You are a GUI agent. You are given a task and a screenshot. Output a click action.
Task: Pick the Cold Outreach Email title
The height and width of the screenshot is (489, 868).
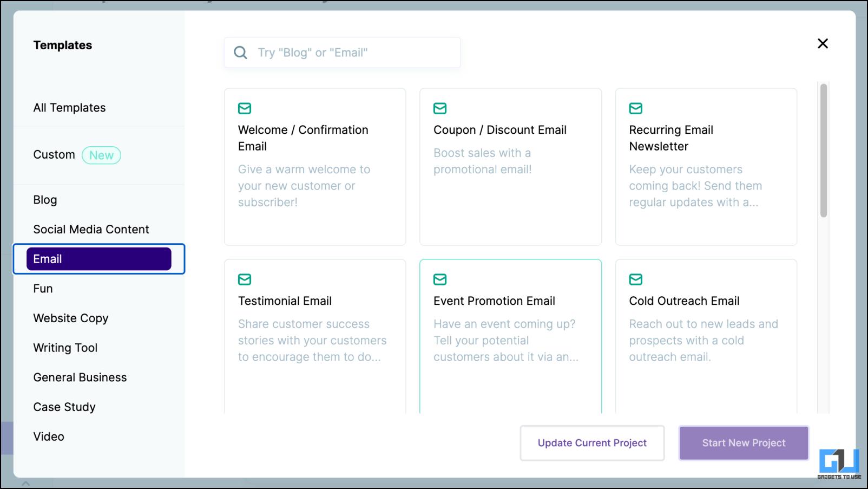coord(684,301)
